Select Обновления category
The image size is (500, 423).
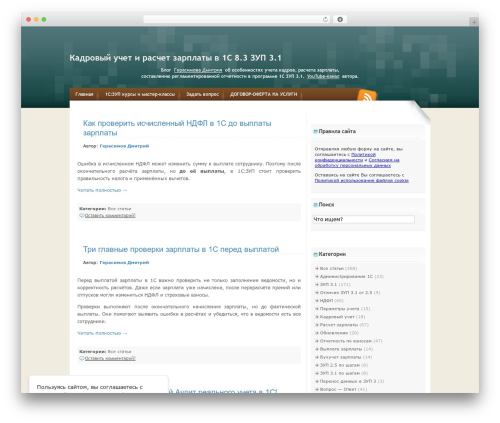coord(334,333)
